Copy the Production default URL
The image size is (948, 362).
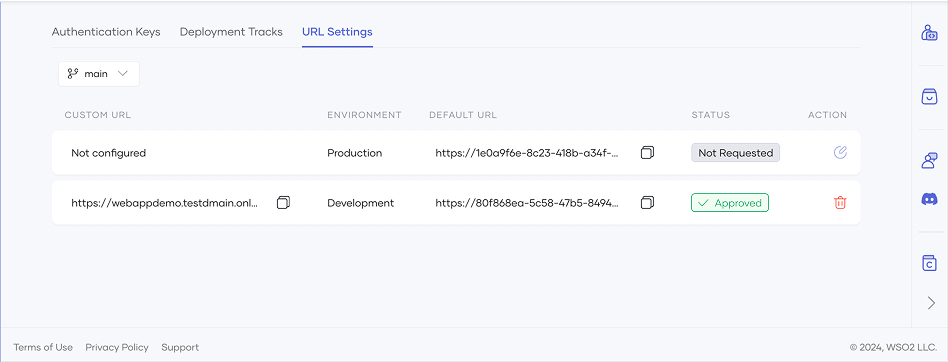[x=647, y=153]
